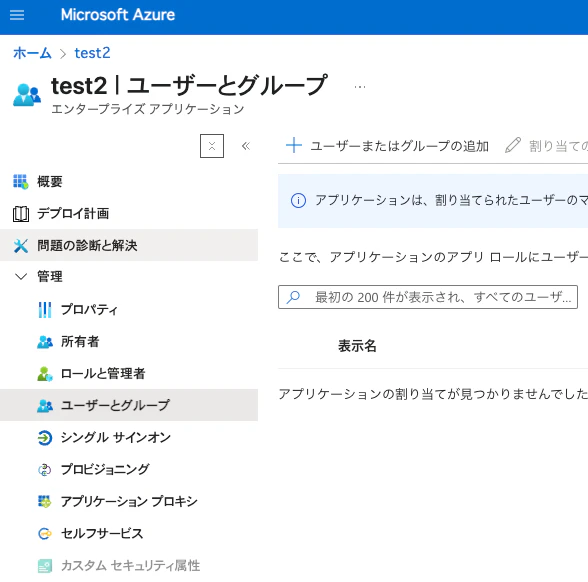Click the セルフサービス icon
The width and height of the screenshot is (588, 582).
[45, 533]
